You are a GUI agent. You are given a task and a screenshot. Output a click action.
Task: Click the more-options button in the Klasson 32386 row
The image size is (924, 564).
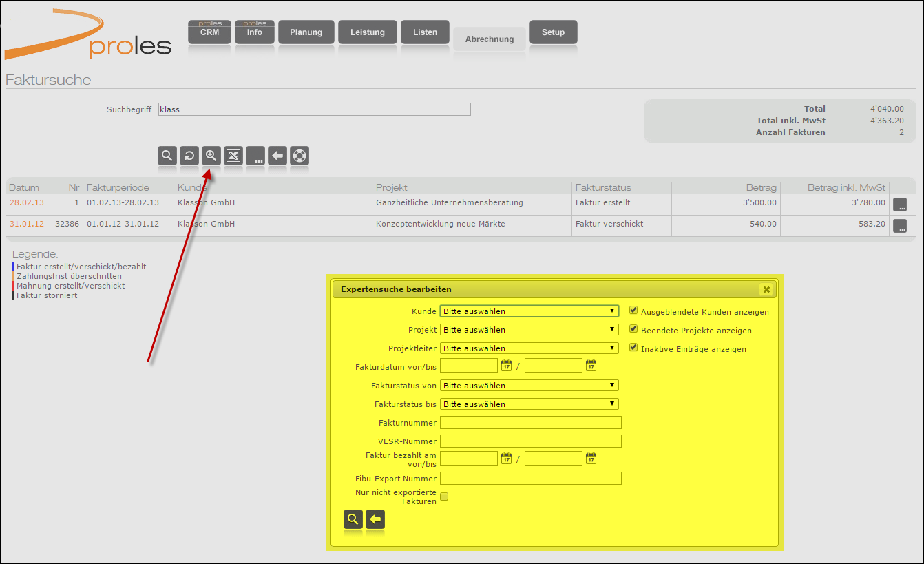click(899, 226)
